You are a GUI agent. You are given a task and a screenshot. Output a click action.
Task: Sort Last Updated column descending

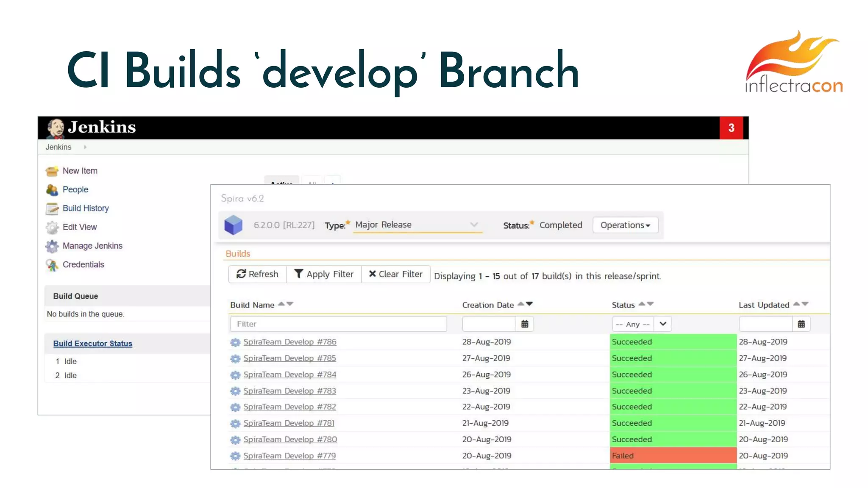click(805, 304)
